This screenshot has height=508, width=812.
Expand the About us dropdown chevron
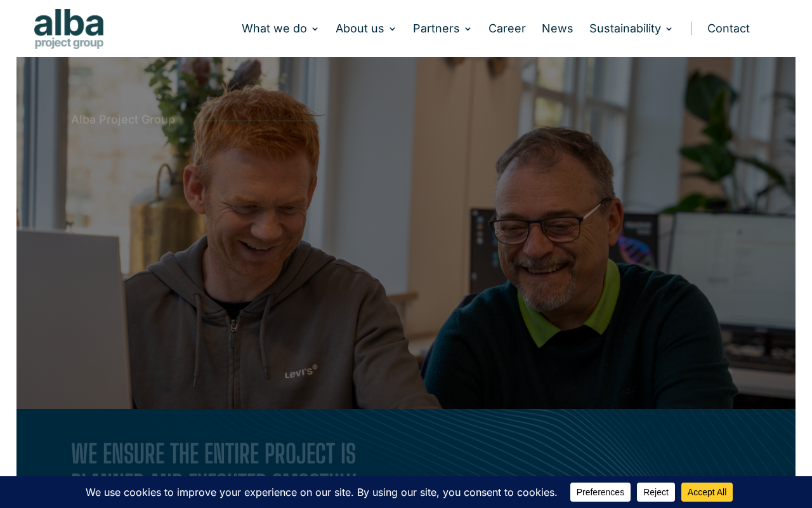click(392, 29)
